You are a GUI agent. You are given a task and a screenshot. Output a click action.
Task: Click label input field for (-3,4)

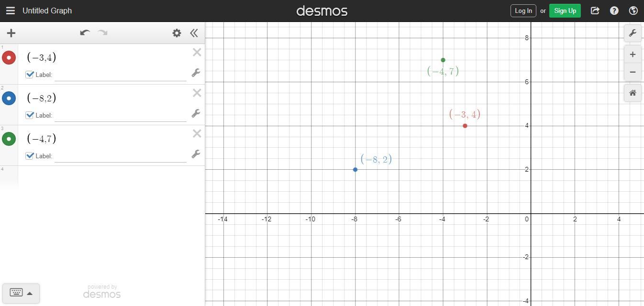point(121,75)
